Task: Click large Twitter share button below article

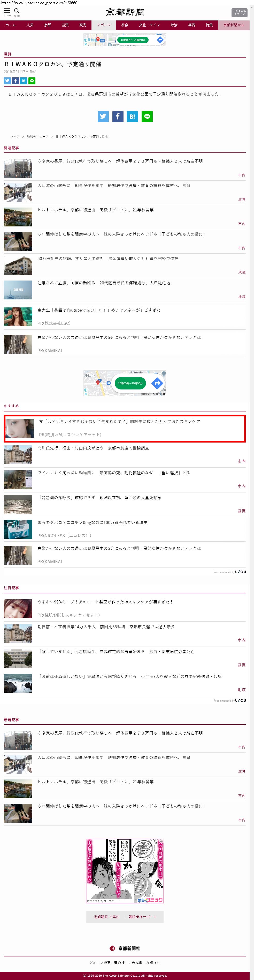Action: (x=103, y=116)
